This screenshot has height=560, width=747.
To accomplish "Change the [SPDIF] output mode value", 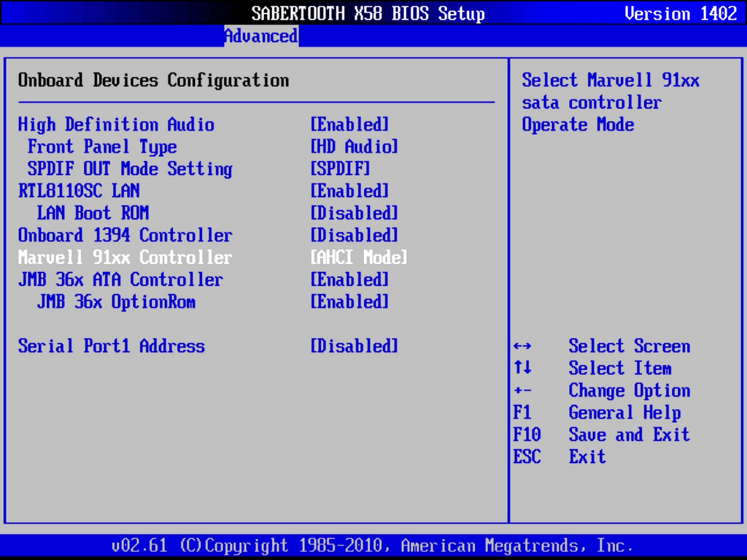I will tap(340, 169).
